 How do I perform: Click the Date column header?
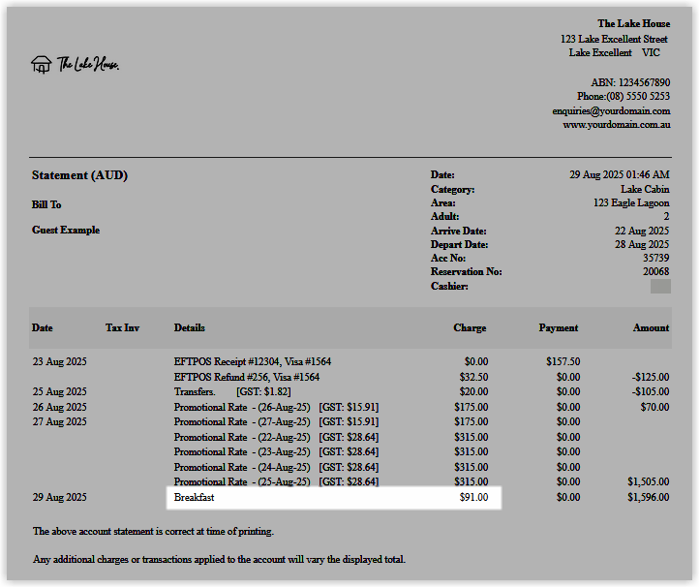(x=43, y=328)
